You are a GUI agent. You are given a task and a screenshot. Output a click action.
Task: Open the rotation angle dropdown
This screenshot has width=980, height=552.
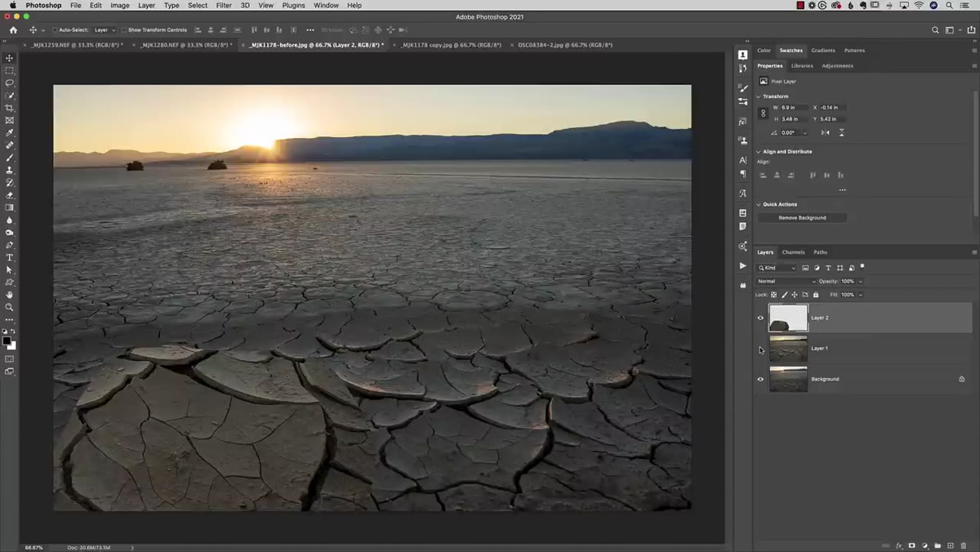[804, 132]
